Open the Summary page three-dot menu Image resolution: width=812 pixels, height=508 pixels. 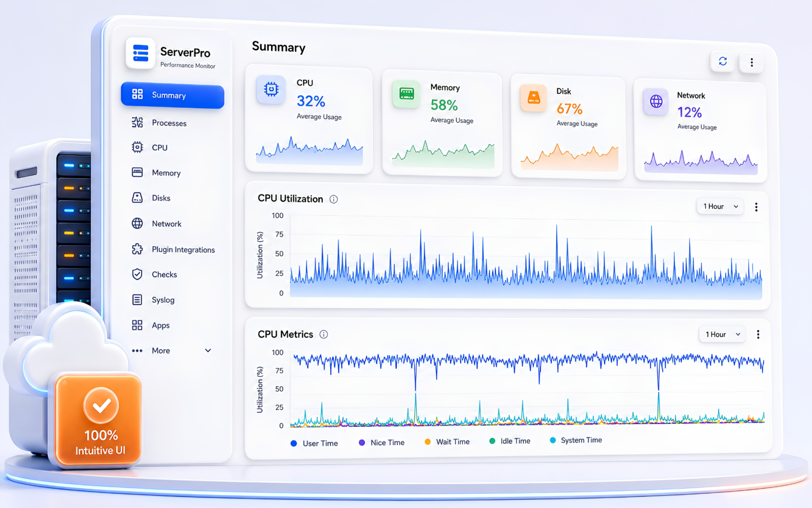click(752, 62)
